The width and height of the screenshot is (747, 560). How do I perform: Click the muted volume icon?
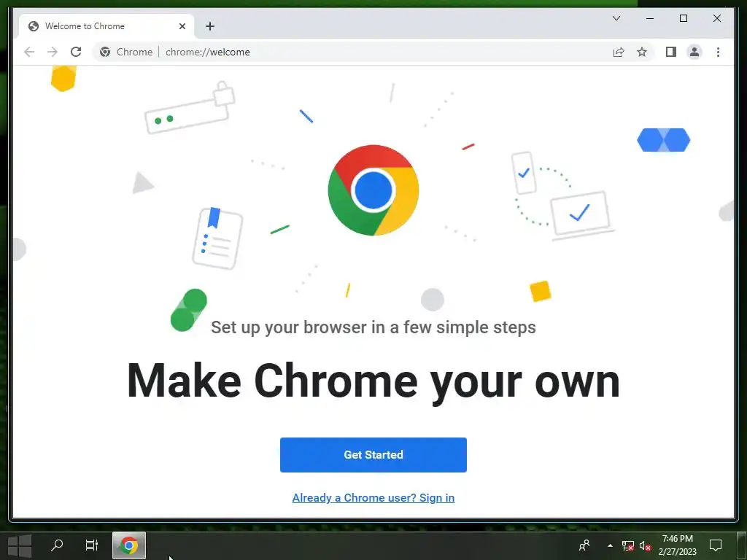click(645, 545)
